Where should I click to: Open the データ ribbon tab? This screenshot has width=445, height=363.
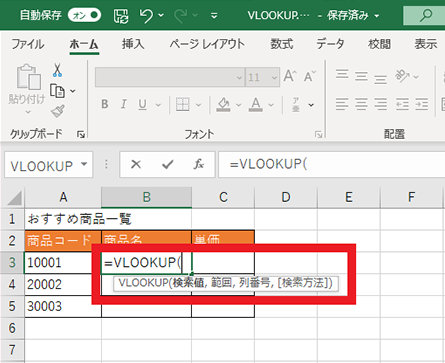(330, 44)
